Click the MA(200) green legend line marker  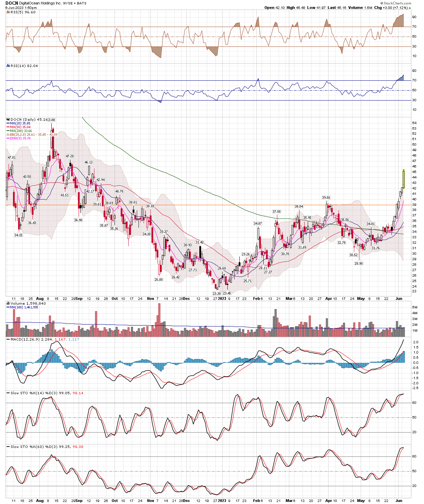pos(8,131)
